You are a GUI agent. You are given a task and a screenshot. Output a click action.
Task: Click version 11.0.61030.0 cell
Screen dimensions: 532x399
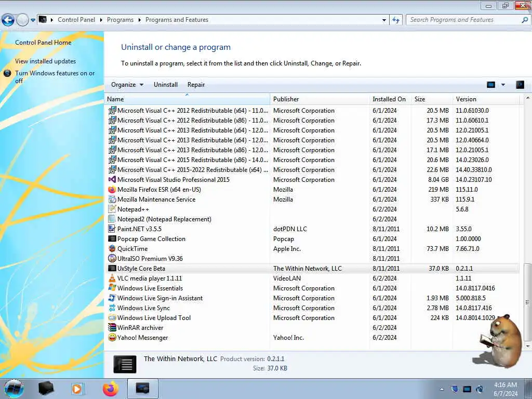(472, 111)
